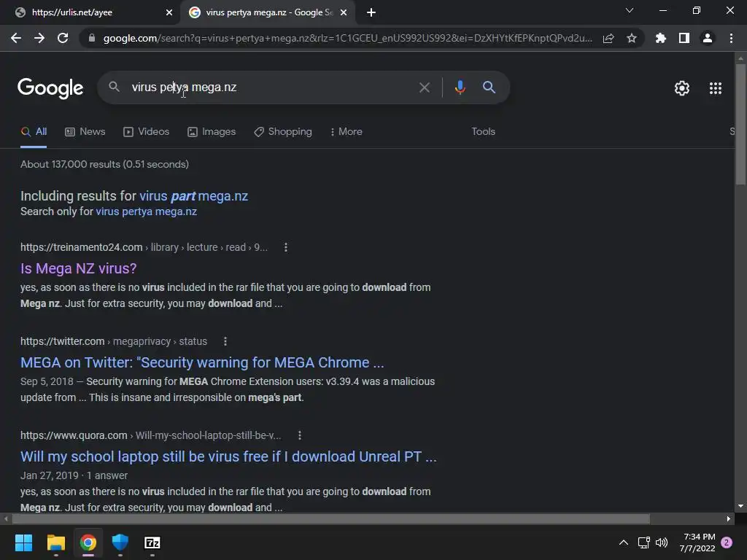This screenshot has width=747, height=560.
Task: Open the search Tools options
Action: (483, 132)
